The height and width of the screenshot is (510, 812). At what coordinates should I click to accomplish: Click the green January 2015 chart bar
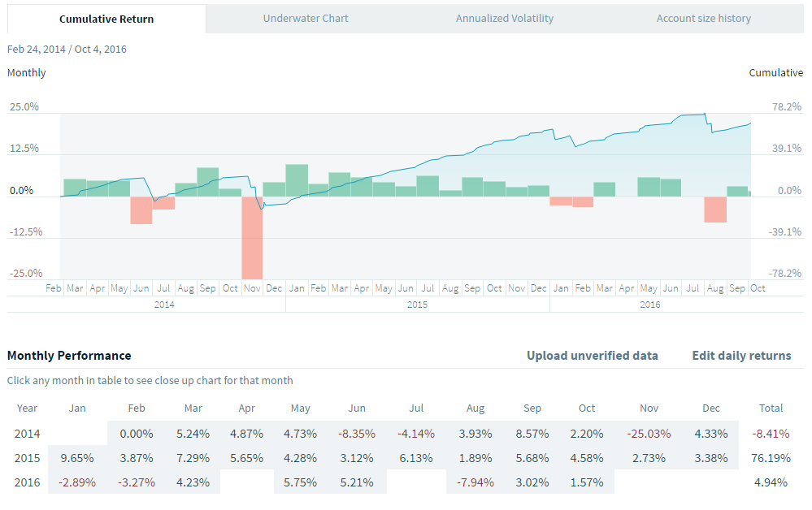(x=297, y=180)
